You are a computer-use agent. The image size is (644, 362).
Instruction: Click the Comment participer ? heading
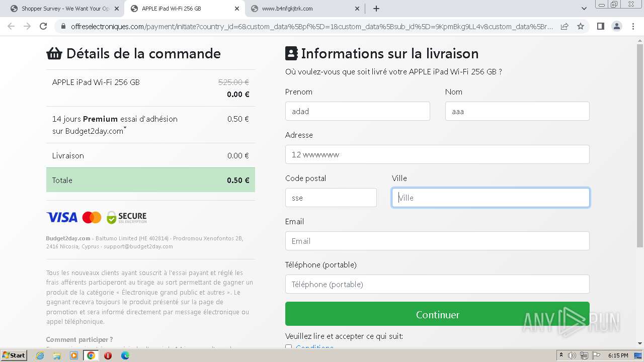pos(79,339)
